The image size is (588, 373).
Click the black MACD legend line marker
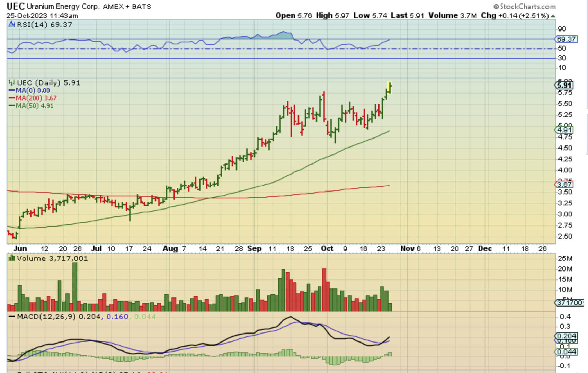coord(12,317)
